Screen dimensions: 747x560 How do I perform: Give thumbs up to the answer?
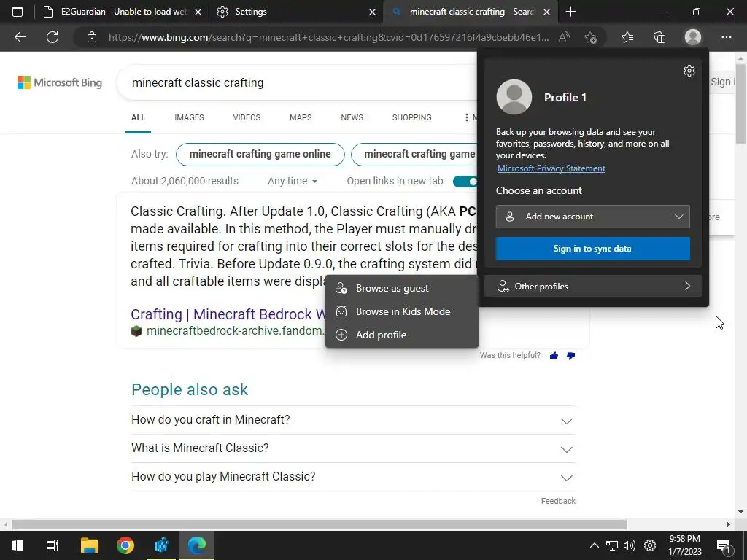554,356
